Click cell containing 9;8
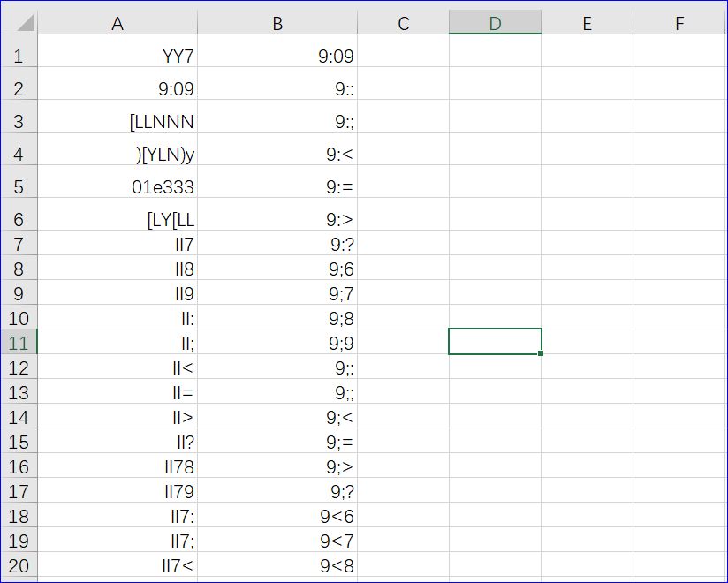This screenshot has width=728, height=583. click(x=277, y=318)
